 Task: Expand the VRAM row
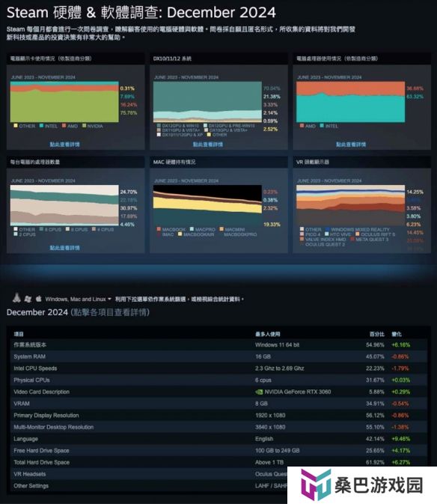click(x=218, y=404)
